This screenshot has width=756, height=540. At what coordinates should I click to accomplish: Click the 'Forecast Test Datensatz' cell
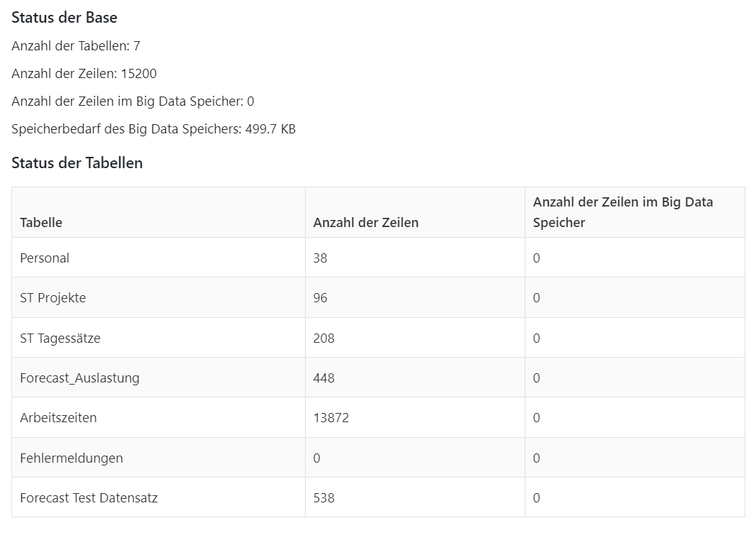pyautogui.click(x=89, y=498)
